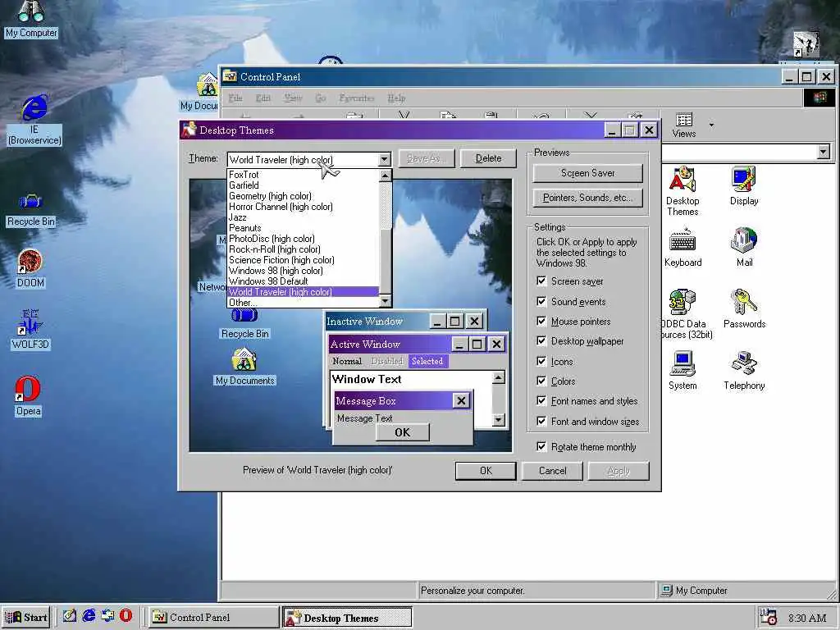Confirm with Desktop Themes OK button

click(x=486, y=471)
